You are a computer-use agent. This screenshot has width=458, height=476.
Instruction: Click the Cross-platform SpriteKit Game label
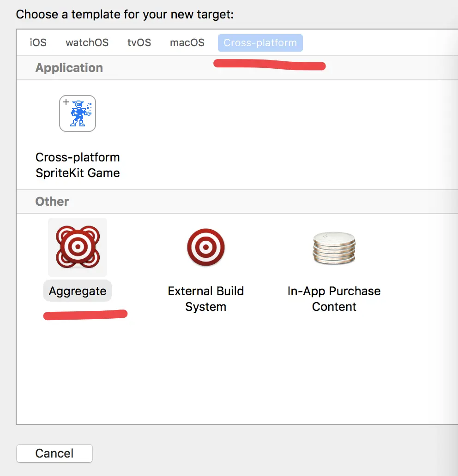[x=78, y=165]
